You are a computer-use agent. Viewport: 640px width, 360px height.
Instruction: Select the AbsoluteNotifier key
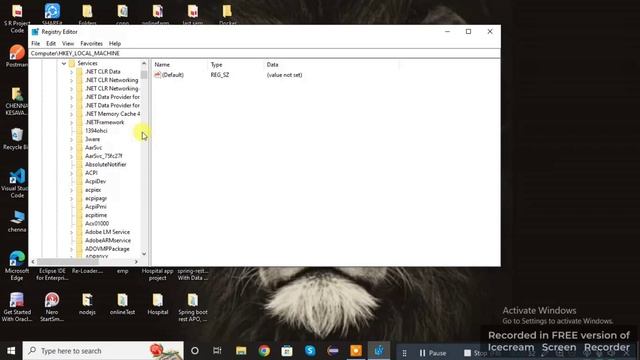click(106, 164)
